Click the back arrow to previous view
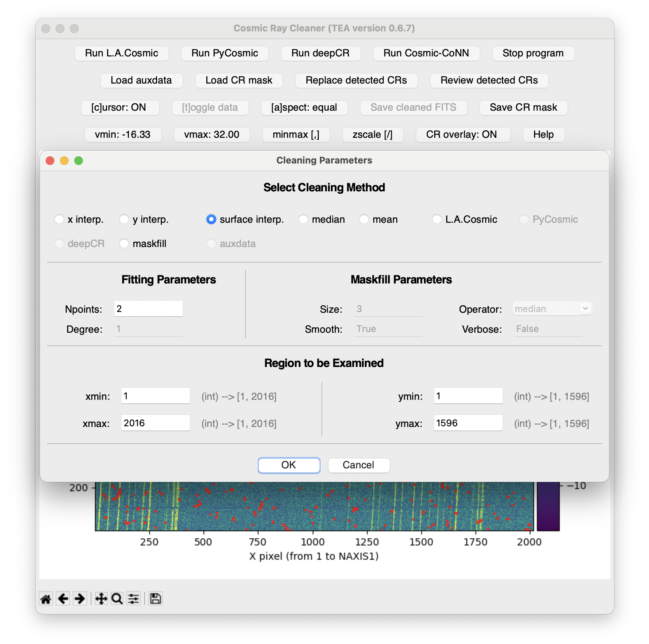 click(63, 599)
